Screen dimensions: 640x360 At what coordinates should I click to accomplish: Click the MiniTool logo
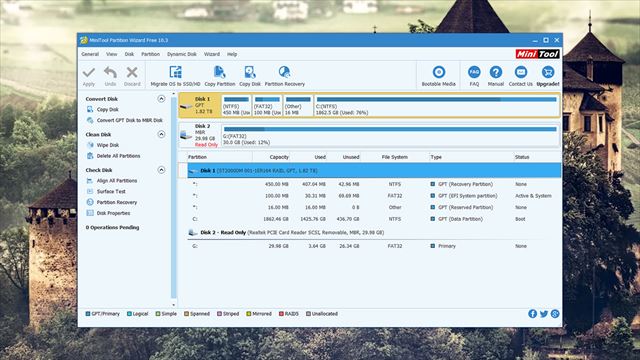coord(537,54)
